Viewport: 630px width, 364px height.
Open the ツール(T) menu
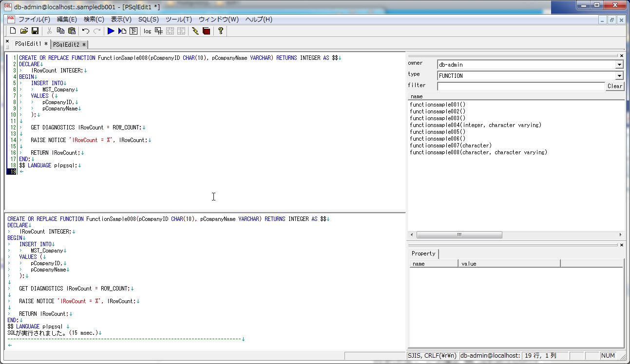coord(178,19)
